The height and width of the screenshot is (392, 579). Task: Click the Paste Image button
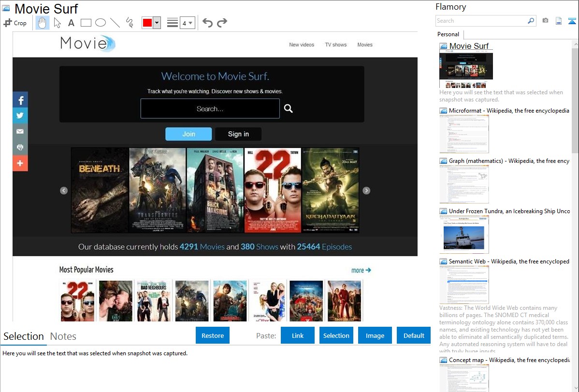point(375,335)
